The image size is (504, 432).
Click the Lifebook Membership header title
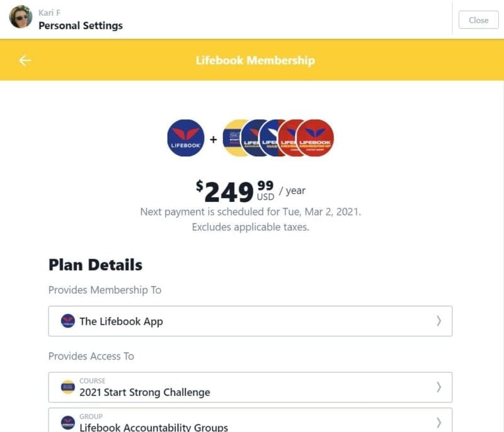(255, 60)
